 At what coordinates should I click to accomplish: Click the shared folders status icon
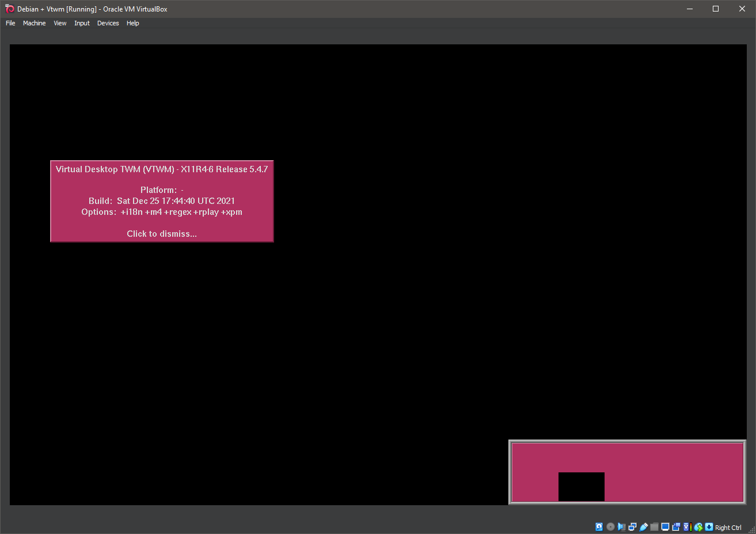pyautogui.click(x=654, y=527)
